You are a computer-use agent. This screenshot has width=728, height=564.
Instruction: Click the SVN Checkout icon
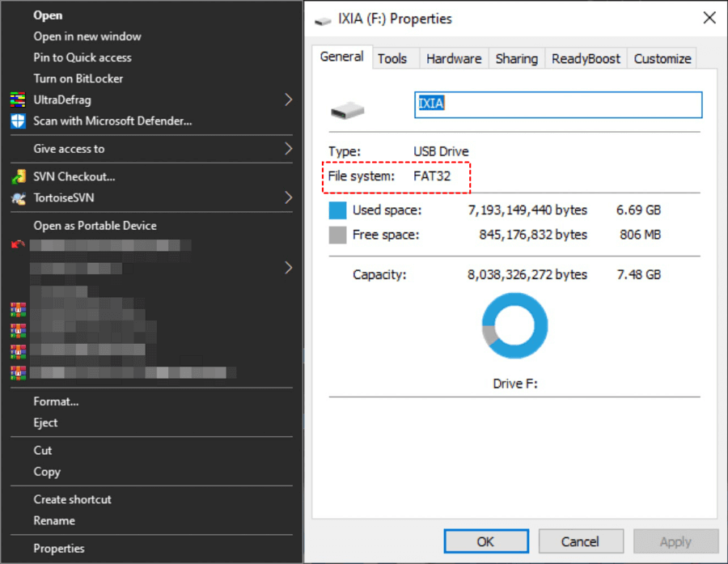tap(18, 176)
